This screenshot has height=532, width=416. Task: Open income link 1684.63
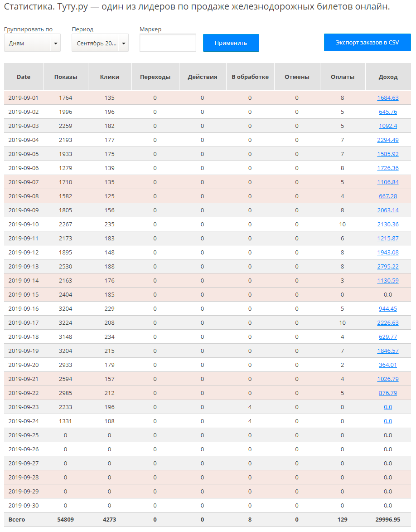point(388,98)
